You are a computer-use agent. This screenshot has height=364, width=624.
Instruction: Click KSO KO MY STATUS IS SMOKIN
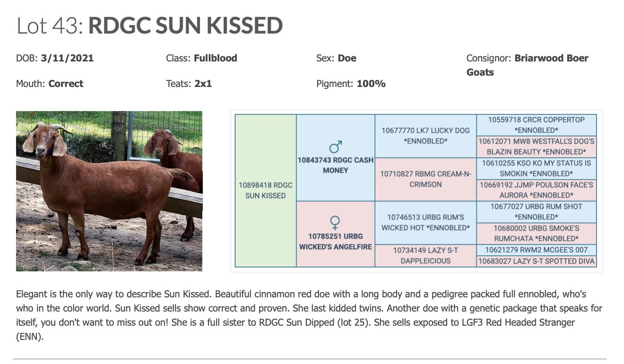[x=536, y=168]
